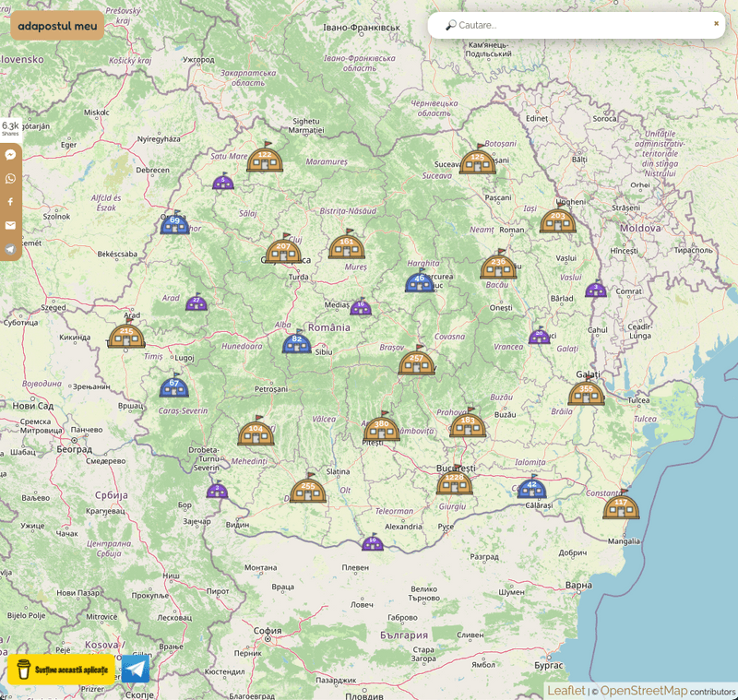This screenshot has width=738, height=700.
Task: Select the orange shelter marker labeled 215
Action: [126, 334]
